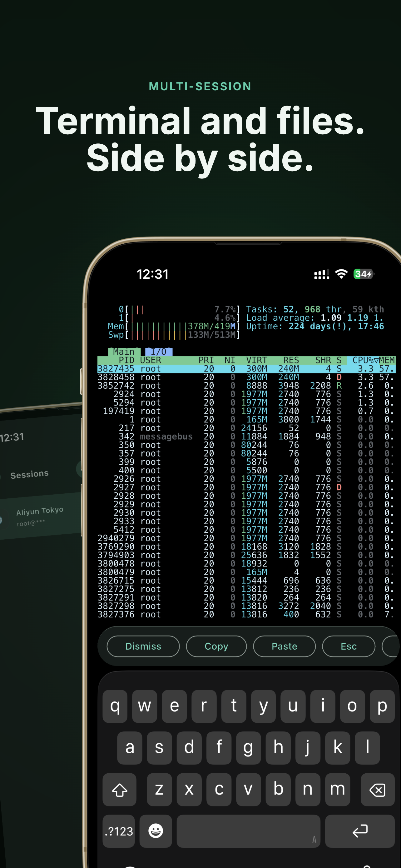Tap the e key
Viewport: 401px width, 868px height.
click(x=174, y=706)
